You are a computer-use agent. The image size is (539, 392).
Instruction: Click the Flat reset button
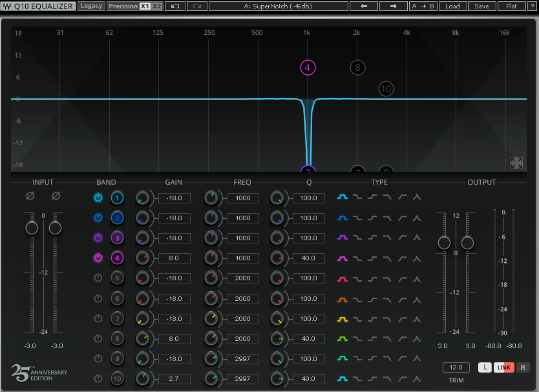pyautogui.click(x=511, y=6)
